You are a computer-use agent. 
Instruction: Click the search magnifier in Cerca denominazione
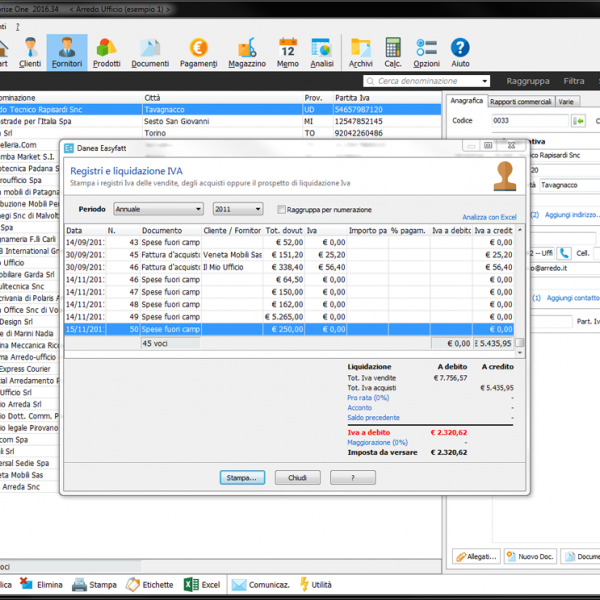pos(370,81)
